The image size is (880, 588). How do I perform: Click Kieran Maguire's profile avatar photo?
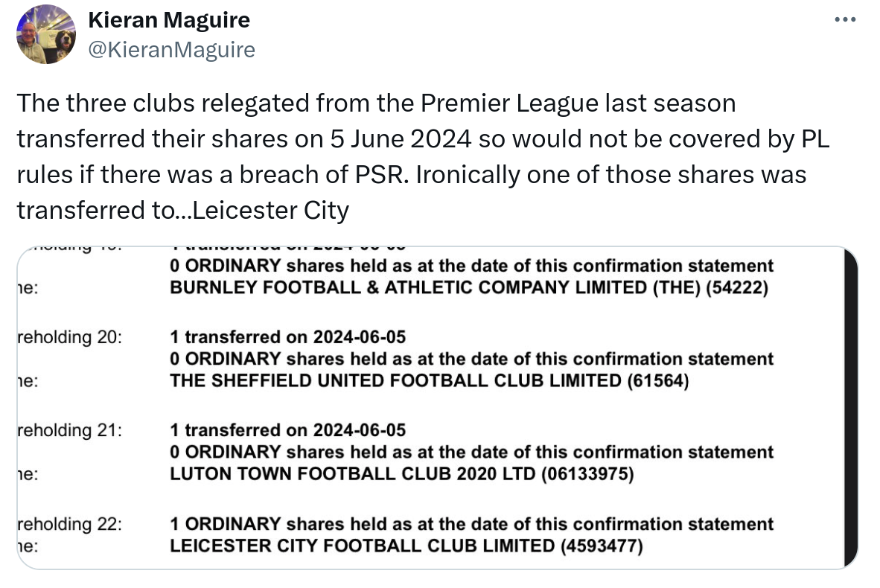click(x=46, y=34)
